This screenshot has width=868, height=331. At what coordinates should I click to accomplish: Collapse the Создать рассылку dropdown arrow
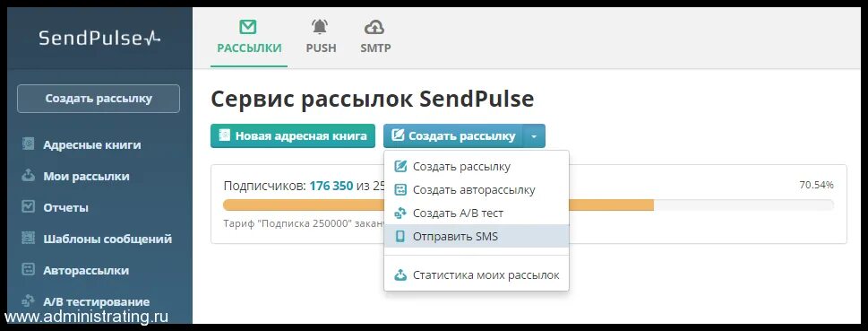click(x=534, y=135)
